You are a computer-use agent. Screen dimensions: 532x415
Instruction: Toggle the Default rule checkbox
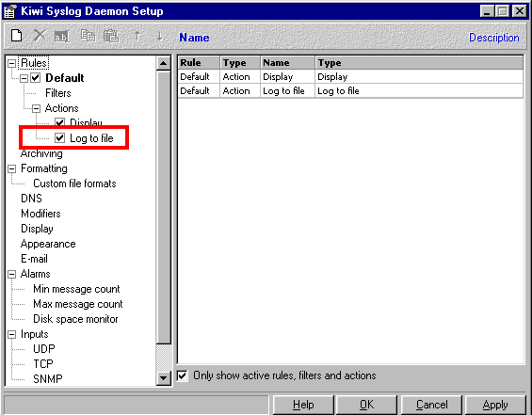tap(35, 78)
